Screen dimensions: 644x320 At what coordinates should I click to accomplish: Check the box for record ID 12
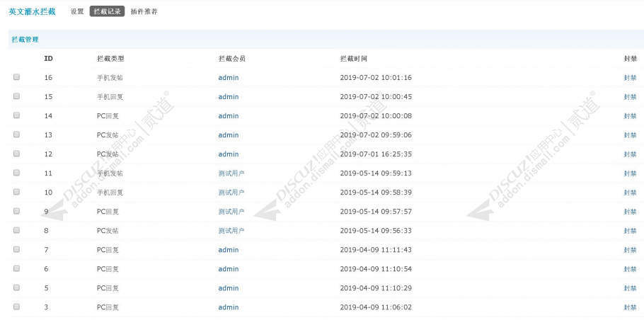pos(16,154)
